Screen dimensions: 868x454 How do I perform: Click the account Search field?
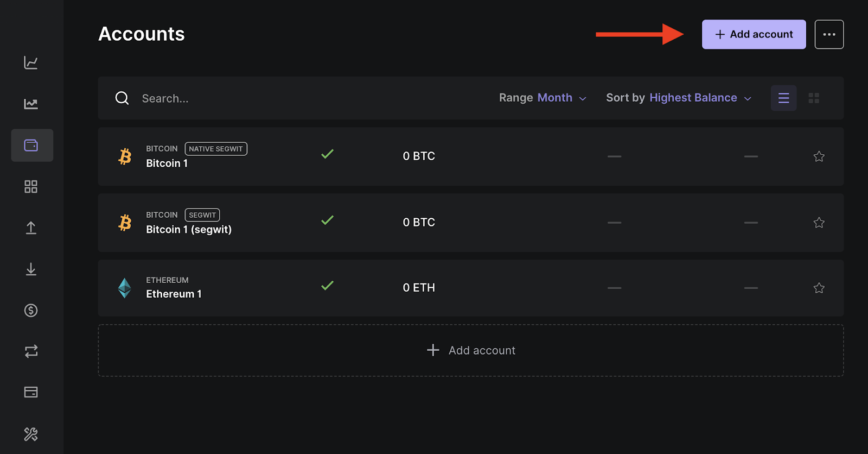[x=271, y=98]
